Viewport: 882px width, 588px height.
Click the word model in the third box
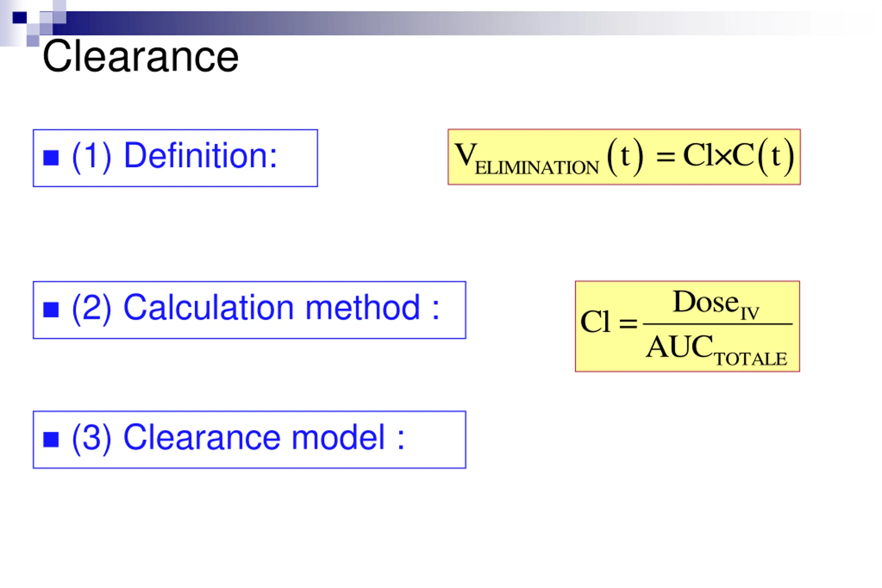[x=338, y=437]
